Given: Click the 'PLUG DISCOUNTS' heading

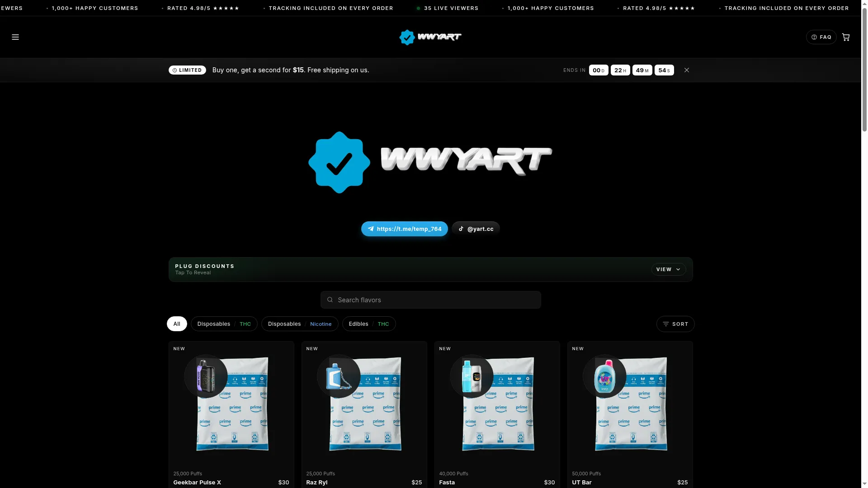Looking at the screenshot, I should (x=205, y=266).
